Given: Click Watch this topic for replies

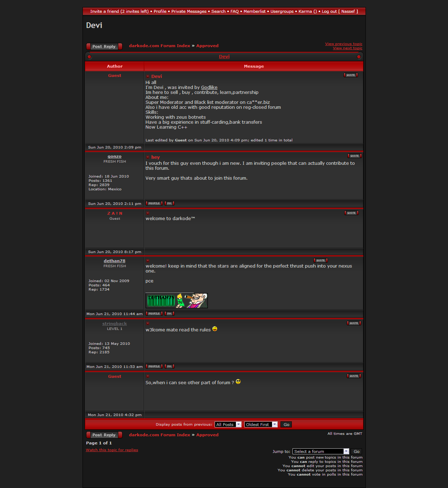Looking at the screenshot, I should [112, 450].
